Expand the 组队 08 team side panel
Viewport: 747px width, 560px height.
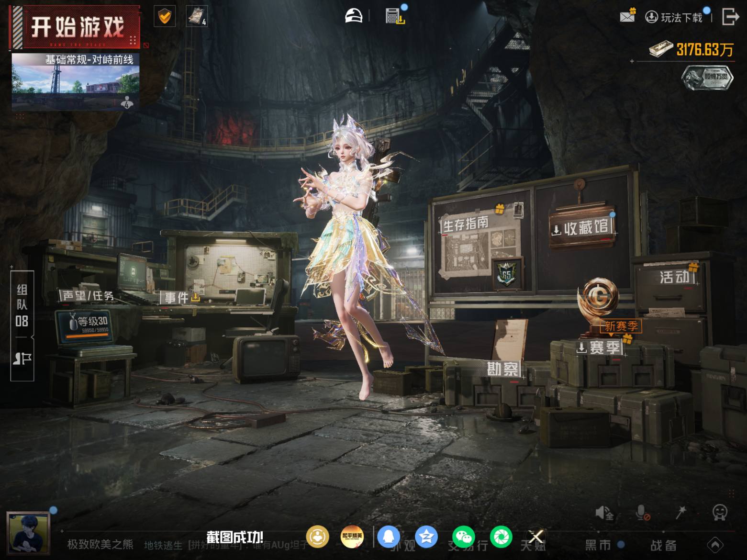point(22,325)
